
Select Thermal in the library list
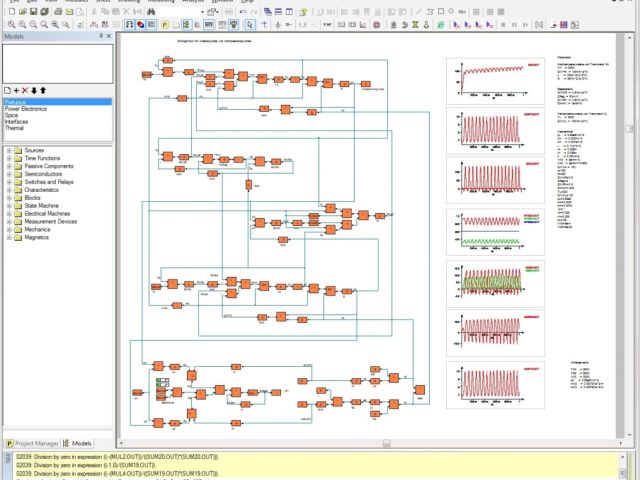point(15,129)
